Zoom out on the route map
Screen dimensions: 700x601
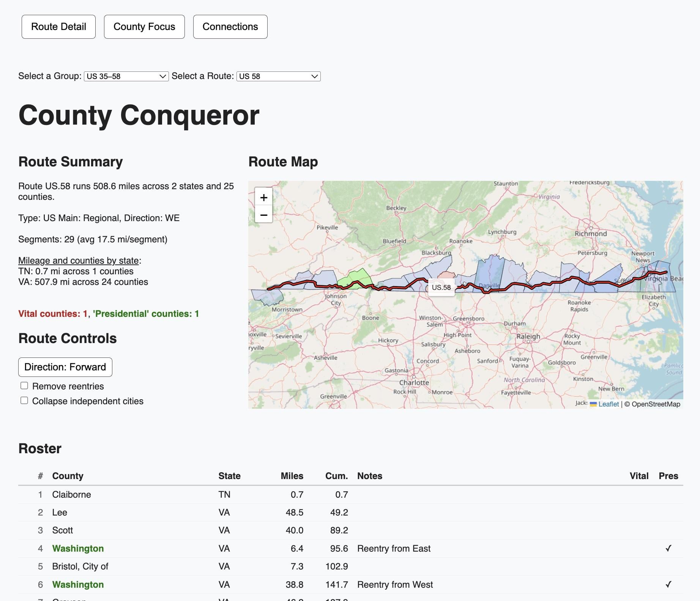pos(264,215)
